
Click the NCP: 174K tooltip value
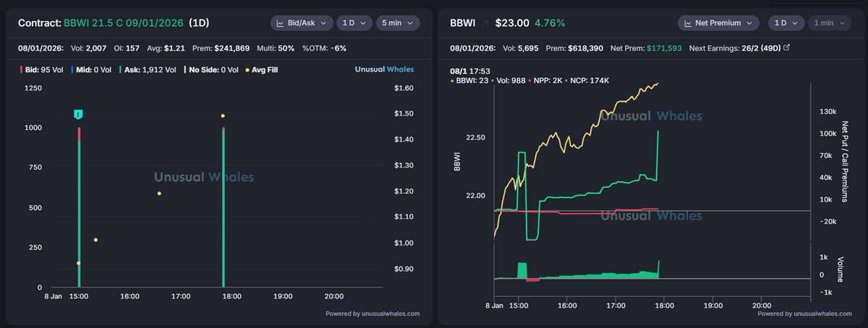pyautogui.click(x=587, y=80)
